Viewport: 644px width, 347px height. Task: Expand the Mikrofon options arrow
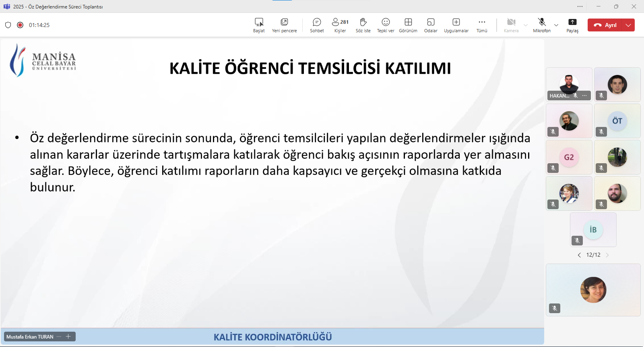click(556, 25)
